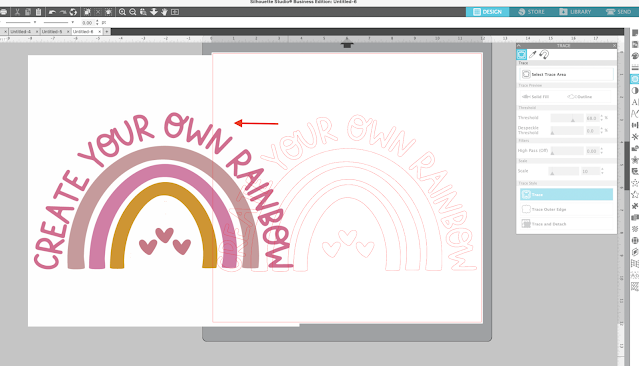Viewport: 639px width, 366px height.
Task: Close the Trace panel
Action: 614,46
